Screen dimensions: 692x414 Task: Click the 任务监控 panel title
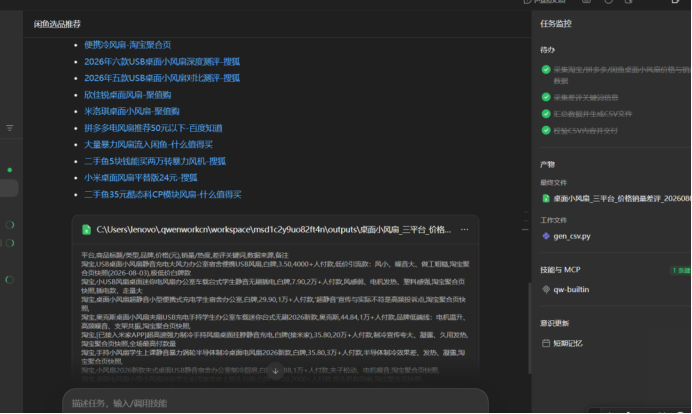[556, 24]
